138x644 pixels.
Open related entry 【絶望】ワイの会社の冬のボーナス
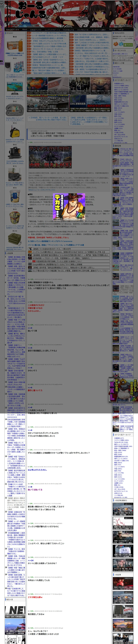tap(52, 249)
